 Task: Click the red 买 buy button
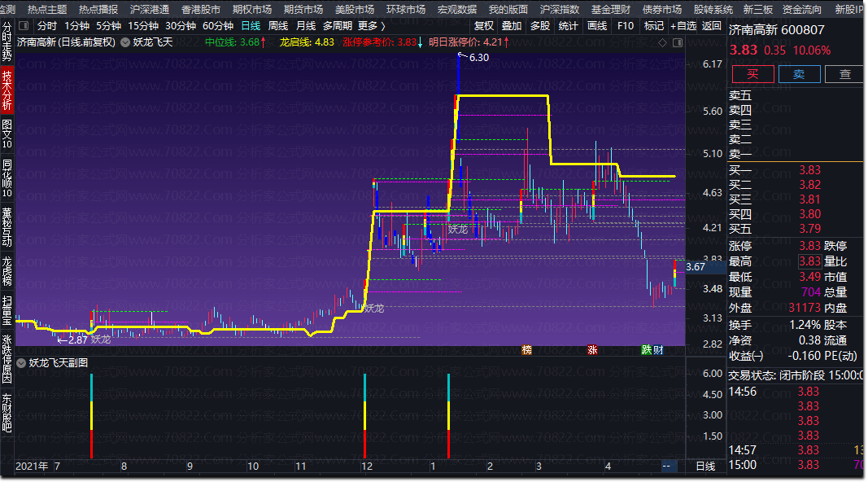(752, 74)
